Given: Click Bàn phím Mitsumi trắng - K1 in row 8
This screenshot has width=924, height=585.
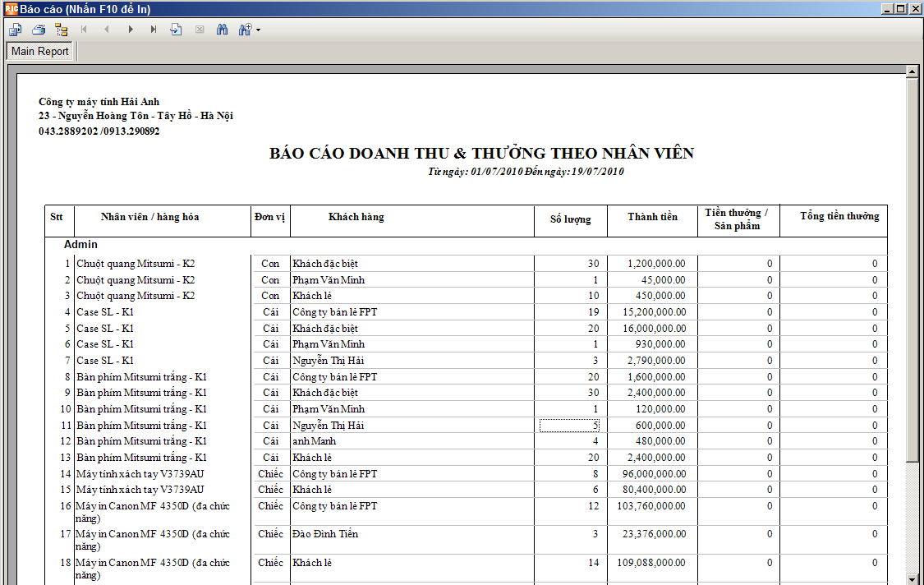Looking at the screenshot, I should 141,377.
